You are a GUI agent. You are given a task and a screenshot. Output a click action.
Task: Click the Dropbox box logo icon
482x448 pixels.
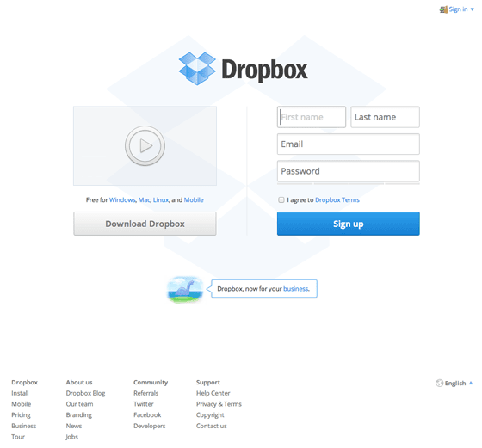[x=197, y=69]
